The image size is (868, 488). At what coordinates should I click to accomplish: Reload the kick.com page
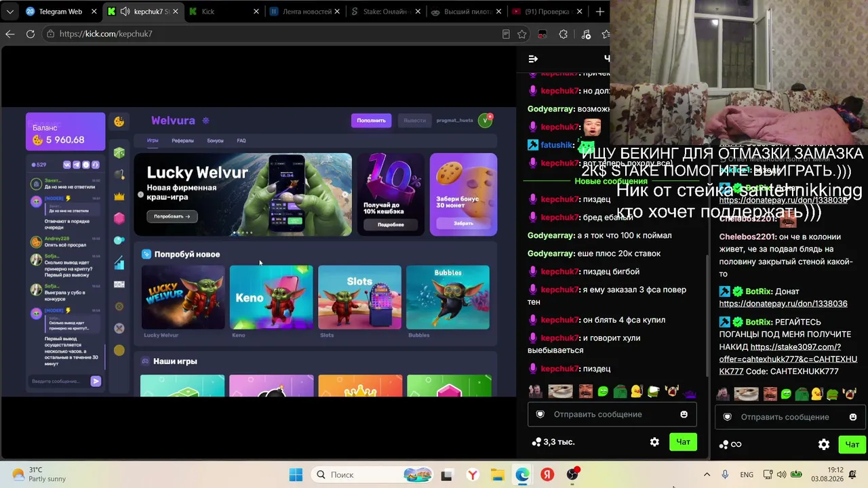coord(31,34)
